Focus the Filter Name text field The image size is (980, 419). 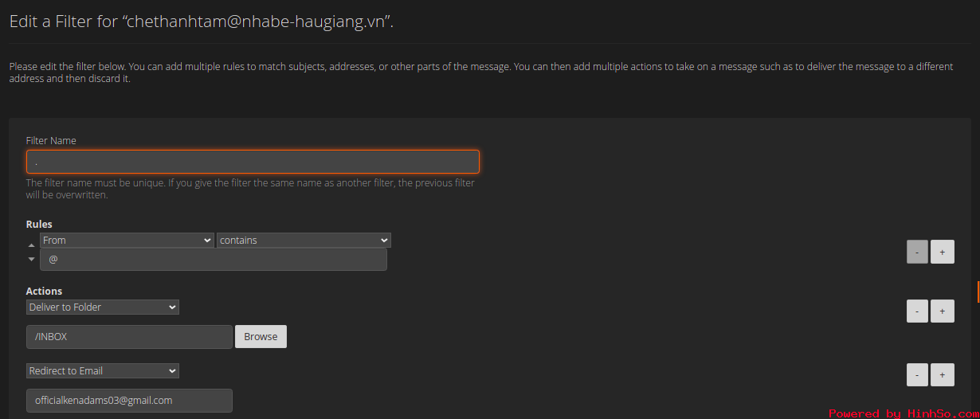coord(253,162)
